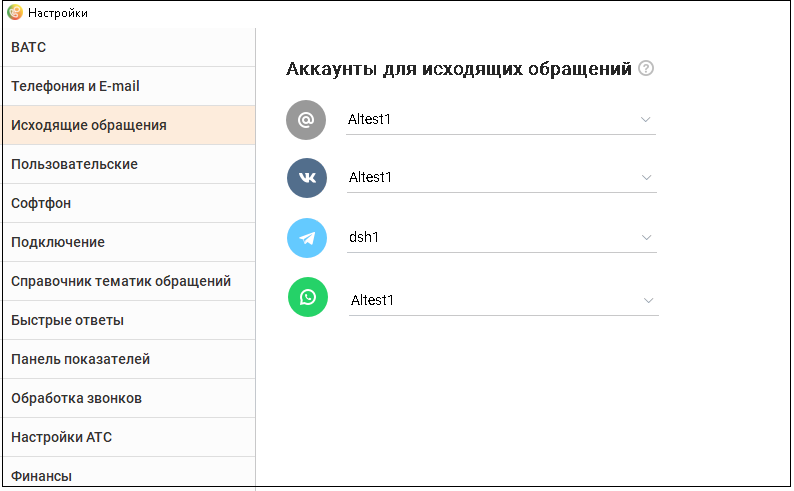794x491 pixels.
Task: Expand the Telegram account dropdown arrow
Action: [646, 237]
